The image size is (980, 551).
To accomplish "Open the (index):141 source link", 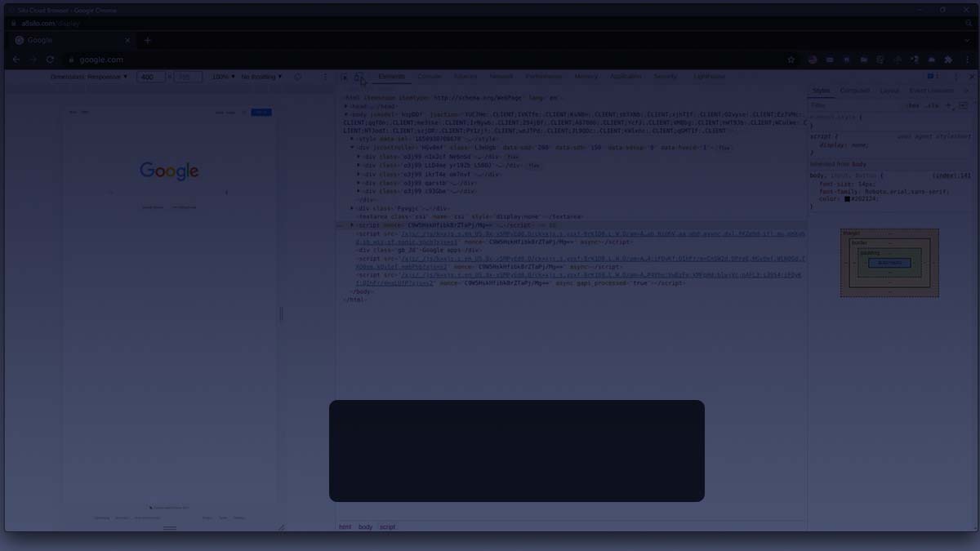I will click(952, 176).
